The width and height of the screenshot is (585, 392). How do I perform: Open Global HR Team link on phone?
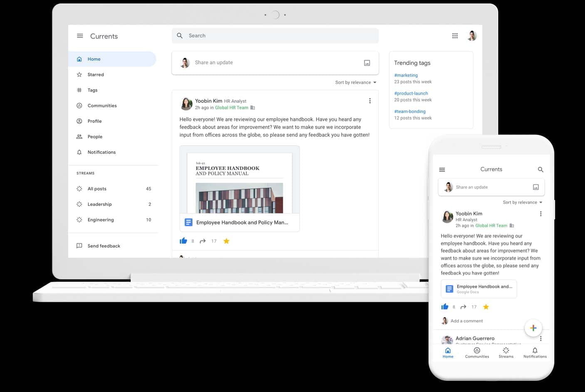491,226
